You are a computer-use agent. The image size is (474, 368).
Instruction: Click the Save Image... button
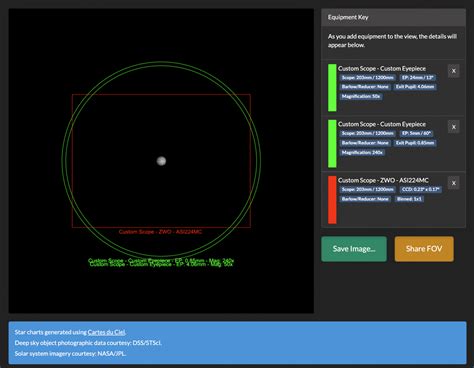[x=354, y=249]
